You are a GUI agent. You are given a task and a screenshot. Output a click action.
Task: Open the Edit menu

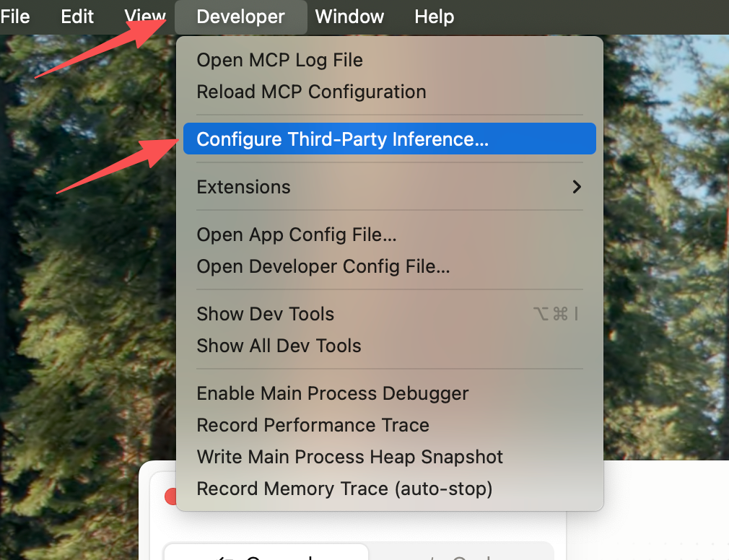click(x=77, y=17)
